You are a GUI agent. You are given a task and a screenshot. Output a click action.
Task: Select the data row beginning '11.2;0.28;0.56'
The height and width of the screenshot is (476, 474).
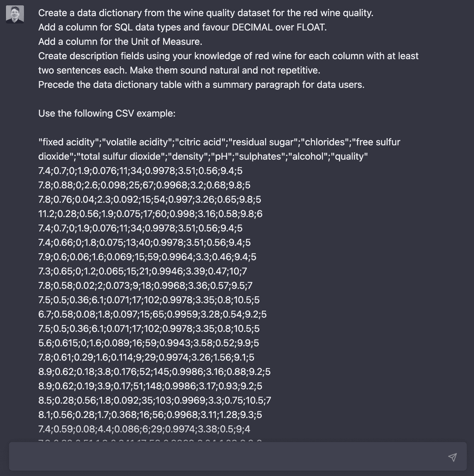click(151, 213)
